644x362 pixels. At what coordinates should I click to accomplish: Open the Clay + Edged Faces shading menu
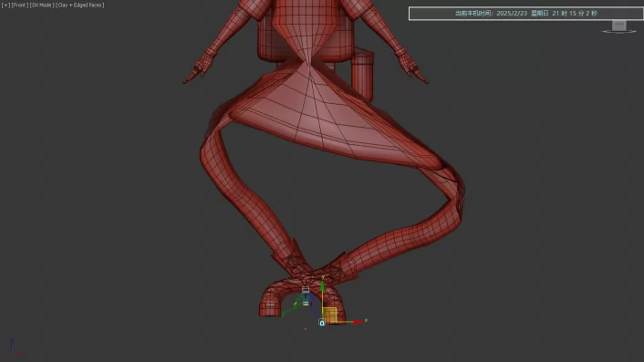(x=80, y=5)
